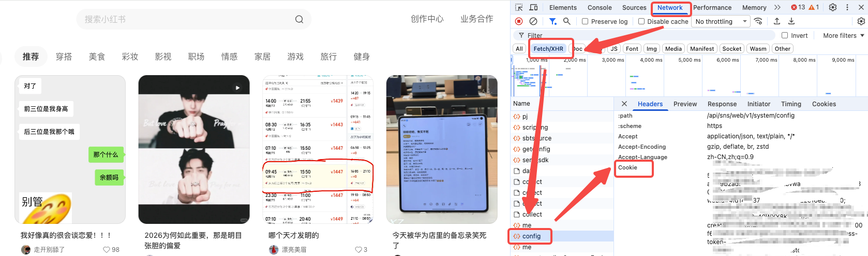Viewport: 868px width, 256px height.
Task: Open the Preview tab of request
Action: [x=685, y=104]
